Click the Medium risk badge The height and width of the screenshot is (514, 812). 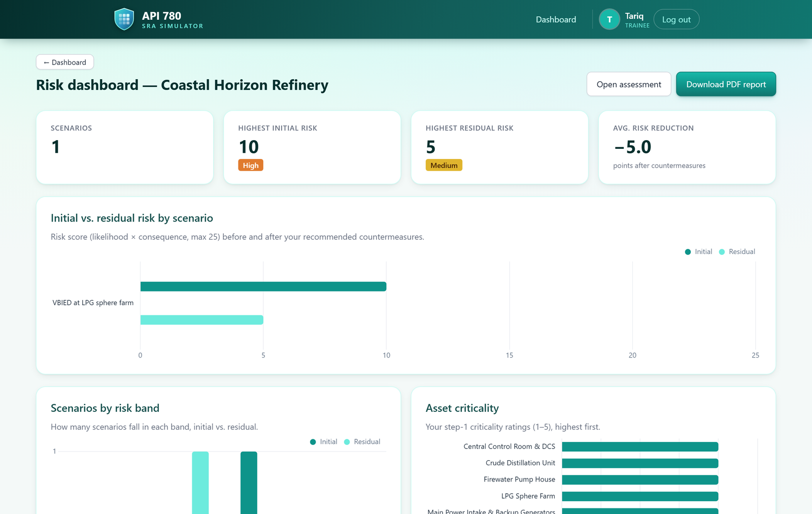444,165
